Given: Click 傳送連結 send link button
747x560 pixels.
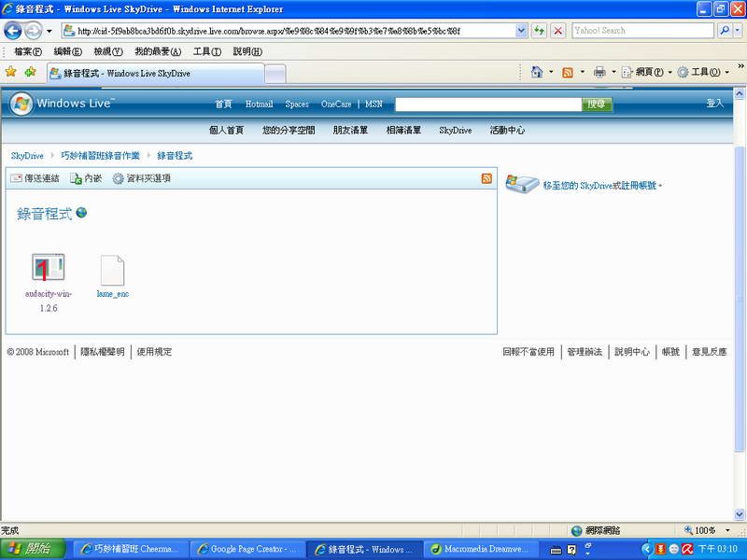Looking at the screenshot, I should pyautogui.click(x=35, y=178).
